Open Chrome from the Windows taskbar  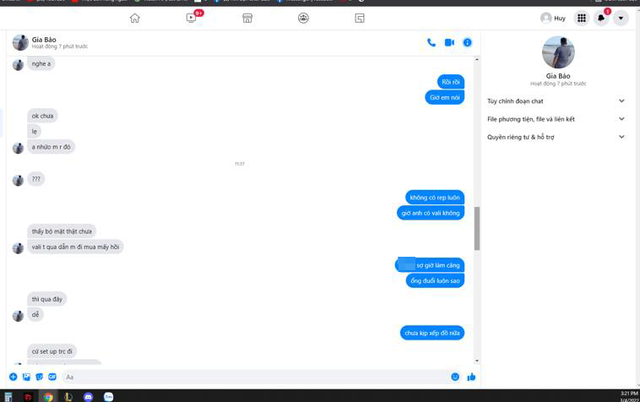(48, 396)
